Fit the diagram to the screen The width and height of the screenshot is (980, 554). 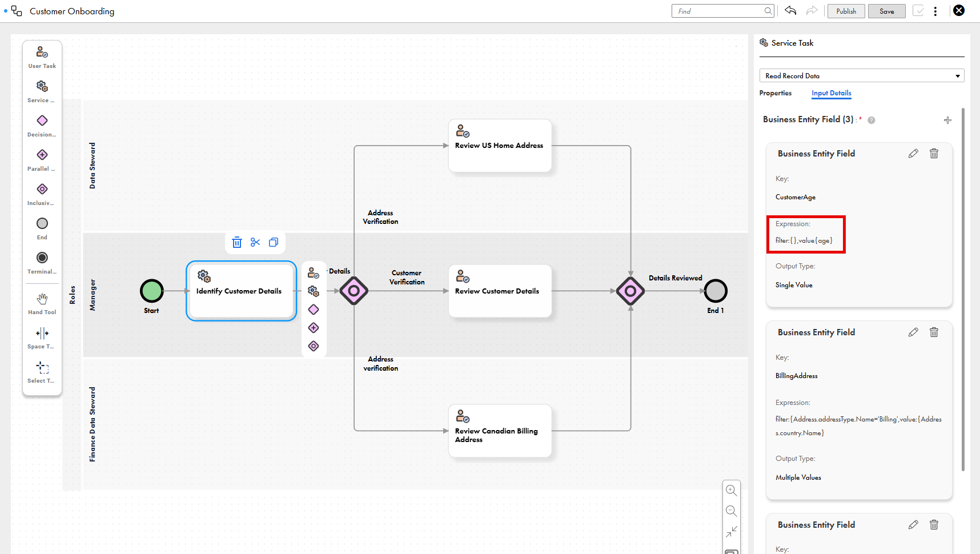coord(731,532)
